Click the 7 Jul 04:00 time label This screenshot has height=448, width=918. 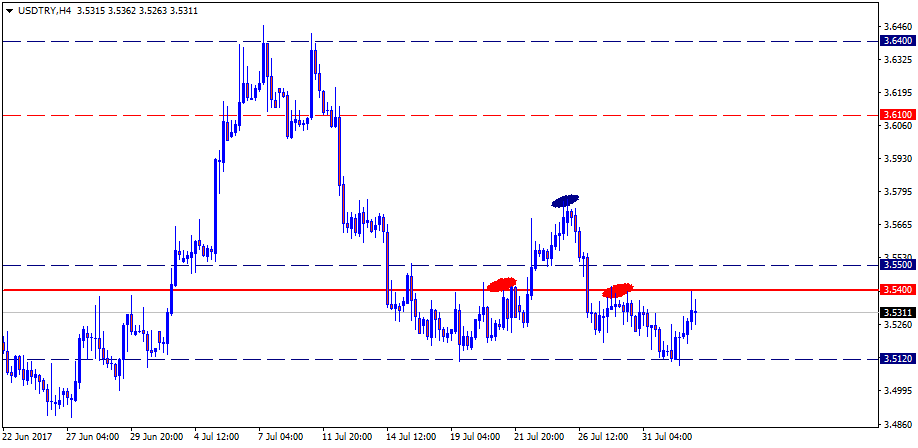(281, 437)
